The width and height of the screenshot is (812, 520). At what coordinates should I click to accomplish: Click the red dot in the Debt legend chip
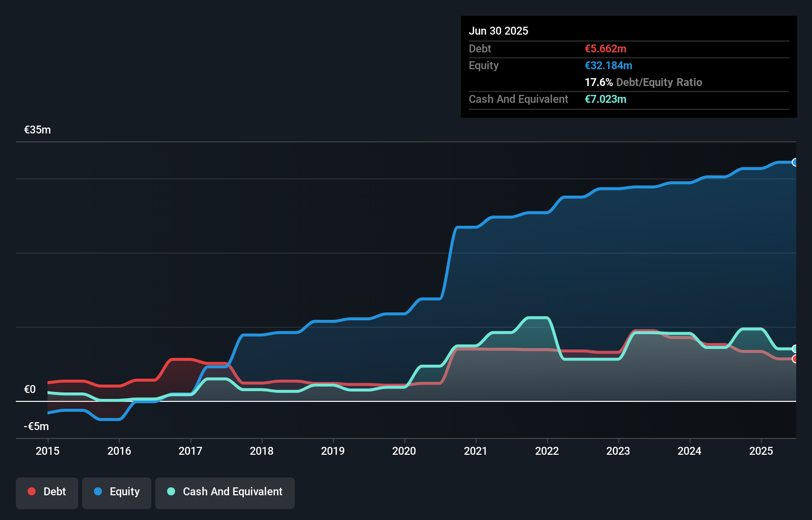coord(31,492)
